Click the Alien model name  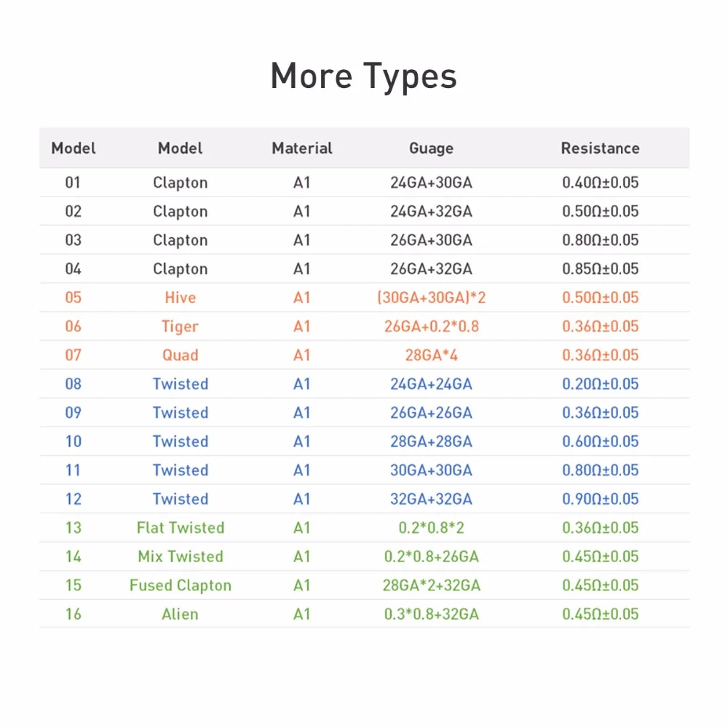[x=180, y=614]
